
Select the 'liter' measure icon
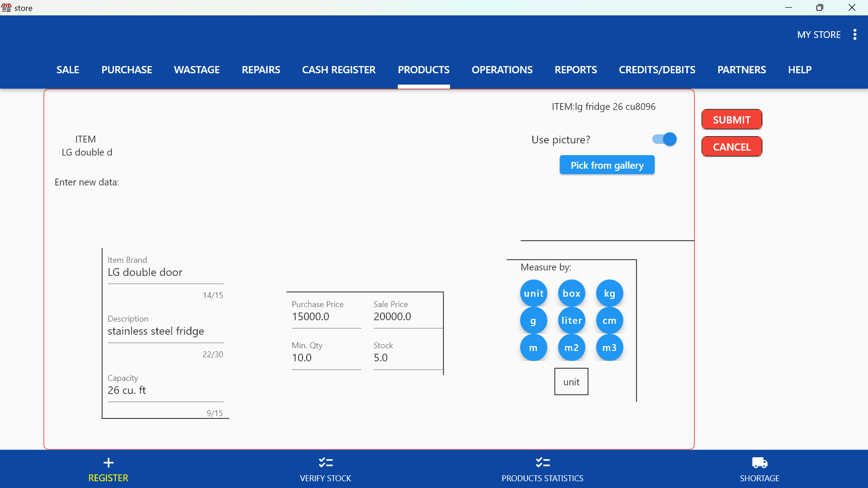[x=571, y=320]
